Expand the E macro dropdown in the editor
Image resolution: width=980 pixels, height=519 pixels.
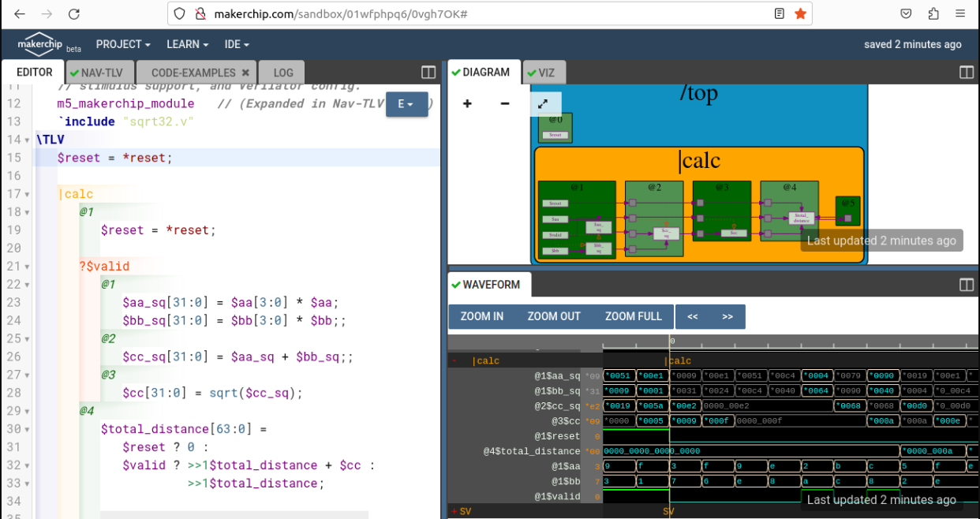(406, 103)
